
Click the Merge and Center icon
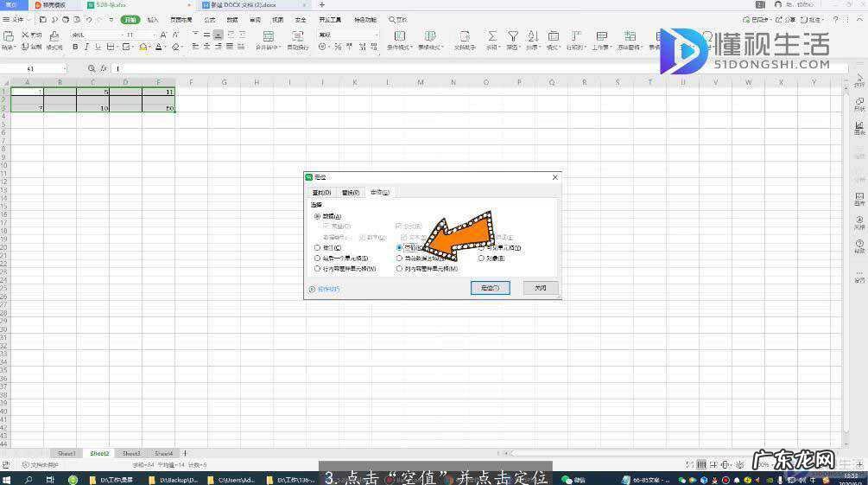(x=268, y=36)
